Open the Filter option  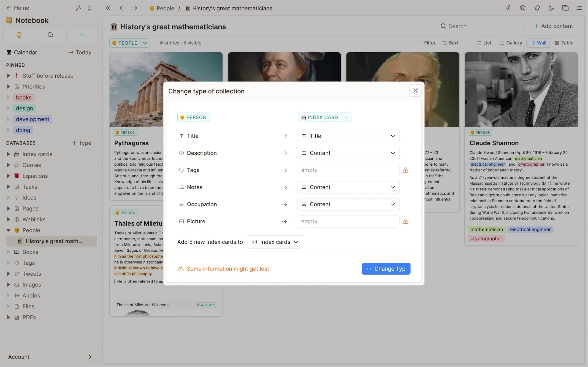point(426,43)
